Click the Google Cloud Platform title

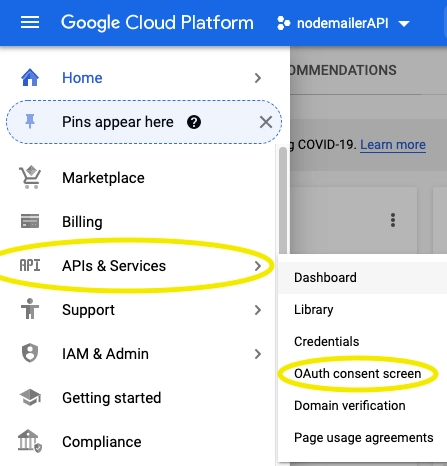[x=157, y=23]
